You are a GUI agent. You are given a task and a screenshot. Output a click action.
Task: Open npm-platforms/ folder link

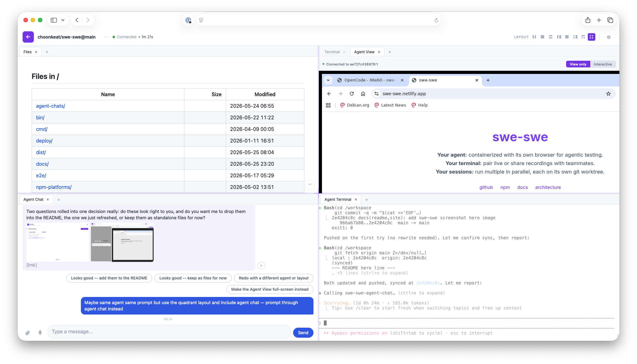(x=54, y=187)
